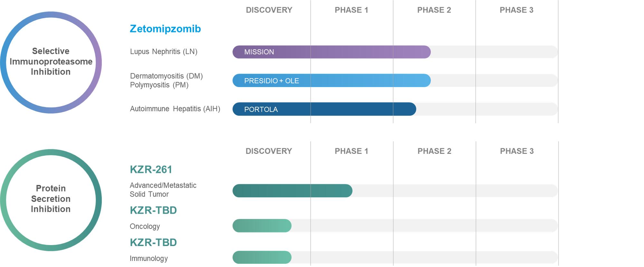Select the PRESIDIO + OLE trial bar
The image size is (644, 267).
tap(331, 81)
